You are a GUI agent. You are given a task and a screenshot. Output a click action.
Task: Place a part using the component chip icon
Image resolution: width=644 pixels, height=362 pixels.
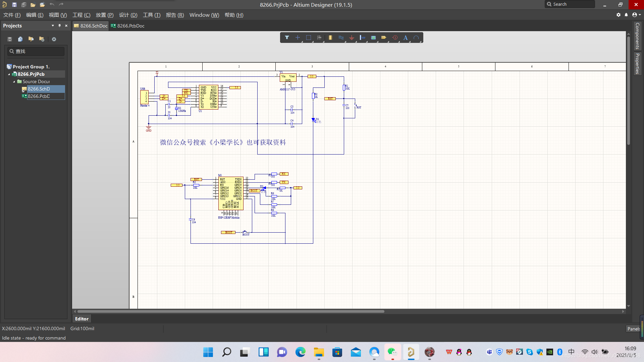click(330, 38)
